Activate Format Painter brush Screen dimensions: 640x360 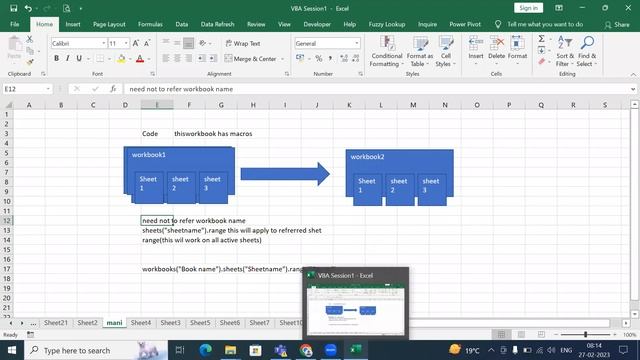[x=29, y=62]
